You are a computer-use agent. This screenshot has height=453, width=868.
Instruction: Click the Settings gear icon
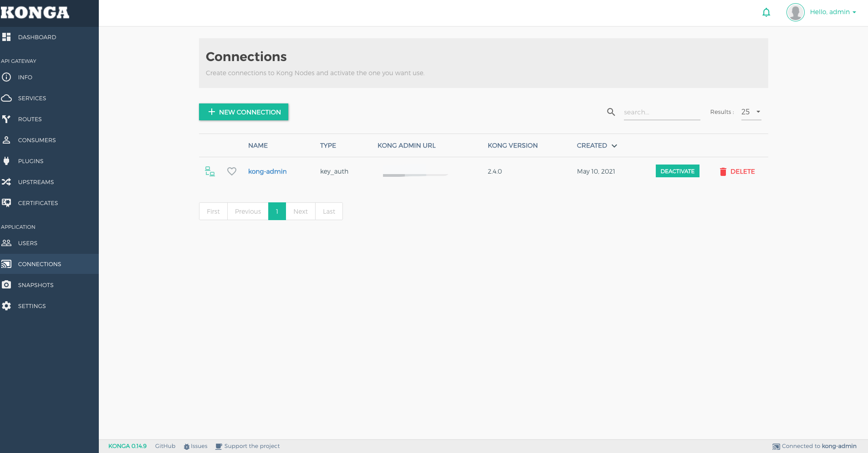[x=6, y=306]
